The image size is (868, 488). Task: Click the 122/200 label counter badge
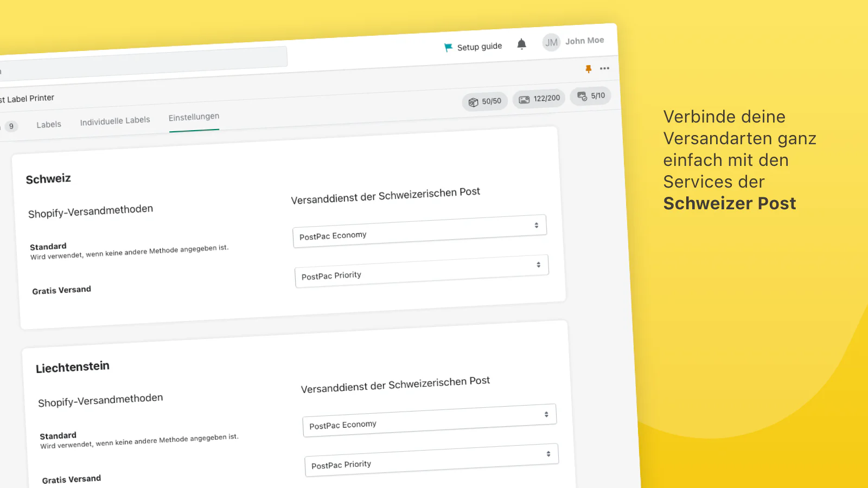(539, 99)
